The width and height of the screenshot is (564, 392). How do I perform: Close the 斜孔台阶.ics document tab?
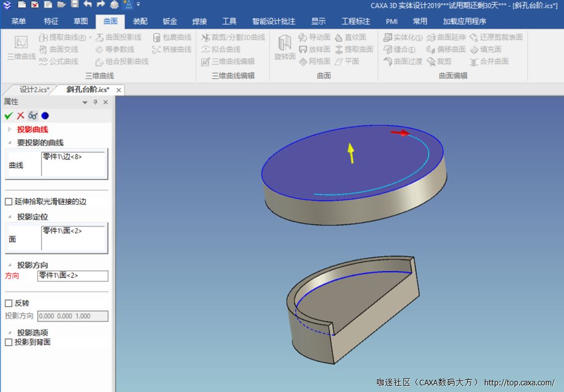tap(119, 90)
